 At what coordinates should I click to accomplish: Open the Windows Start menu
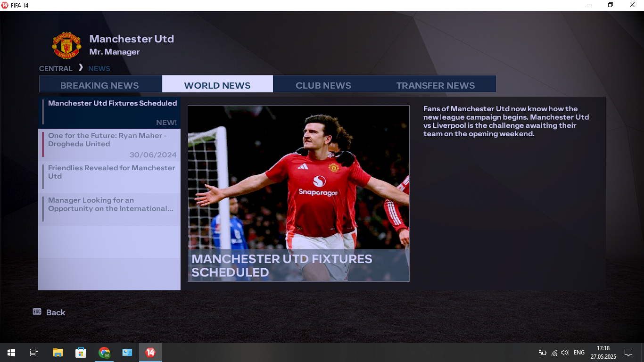point(11,353)
